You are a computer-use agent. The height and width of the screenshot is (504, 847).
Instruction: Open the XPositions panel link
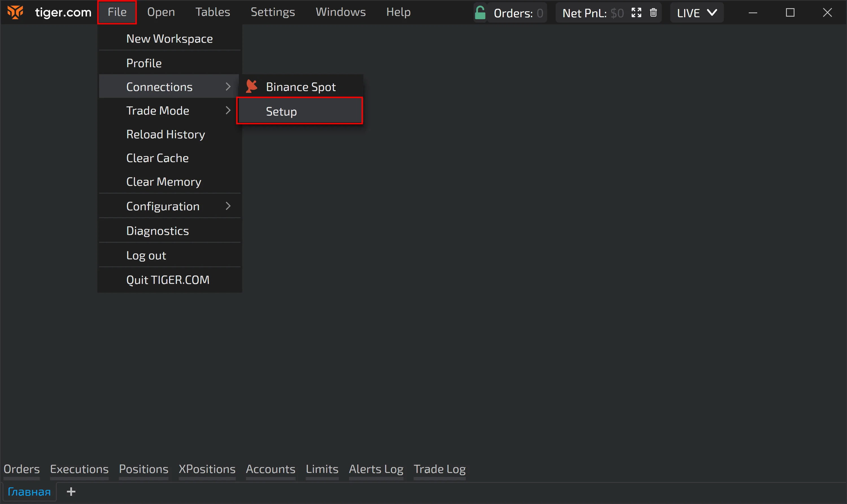coord(207,469)
